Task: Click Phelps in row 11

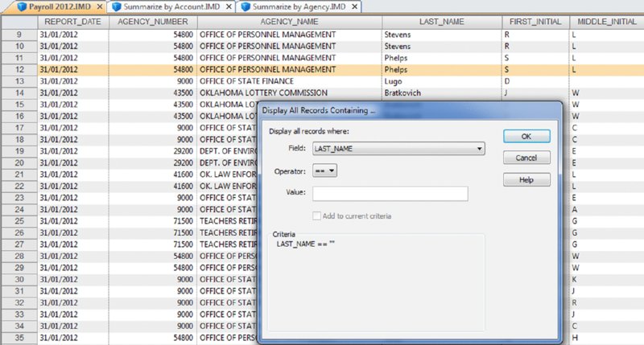Action: coord(441,58)
